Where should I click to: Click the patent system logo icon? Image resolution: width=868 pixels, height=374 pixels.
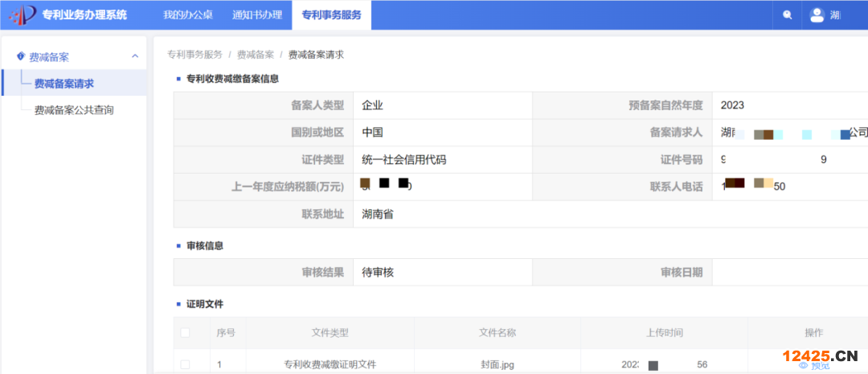[x=23, y=15]
